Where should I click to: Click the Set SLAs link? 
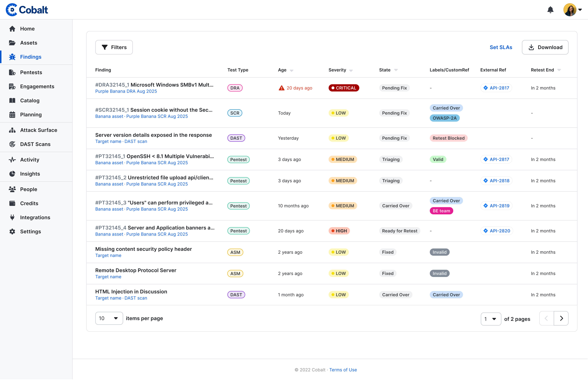tap(501, 47)
